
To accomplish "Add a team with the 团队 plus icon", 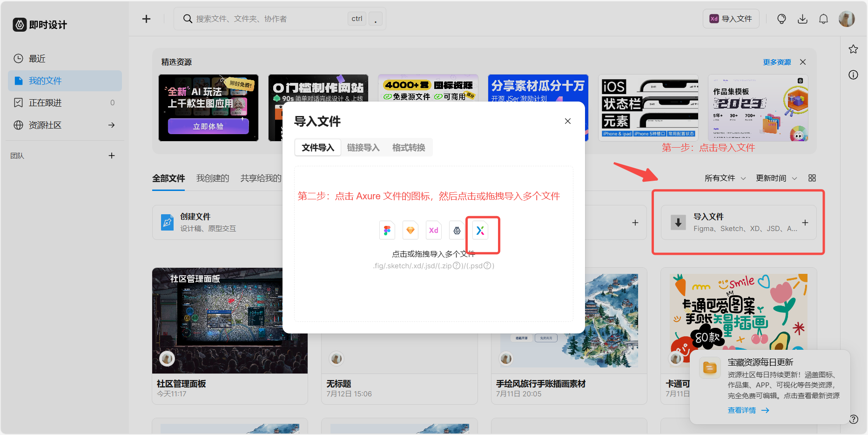I will click(112, 156).
